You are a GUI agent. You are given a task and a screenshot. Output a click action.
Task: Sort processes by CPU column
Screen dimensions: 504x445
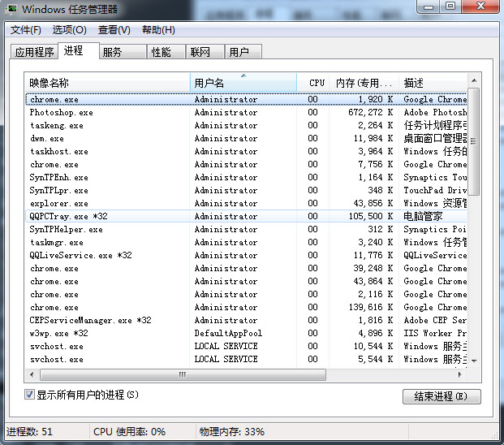(x=313, y=83)
